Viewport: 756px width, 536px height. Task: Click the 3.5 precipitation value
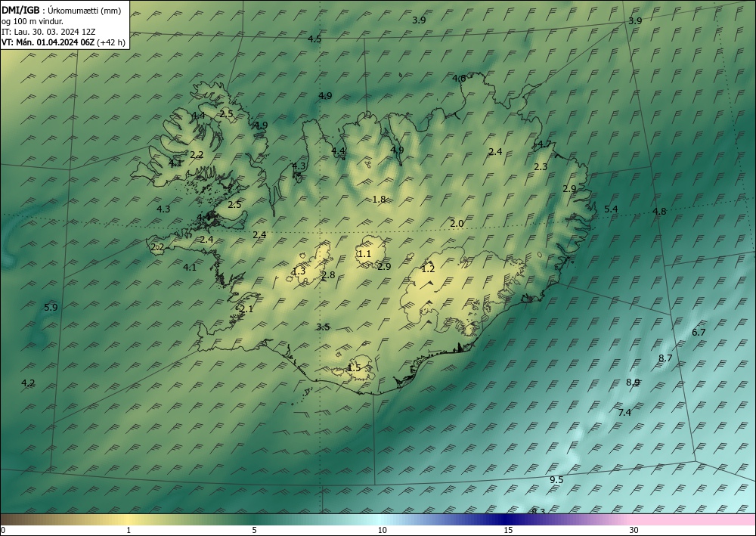(323, 327)
